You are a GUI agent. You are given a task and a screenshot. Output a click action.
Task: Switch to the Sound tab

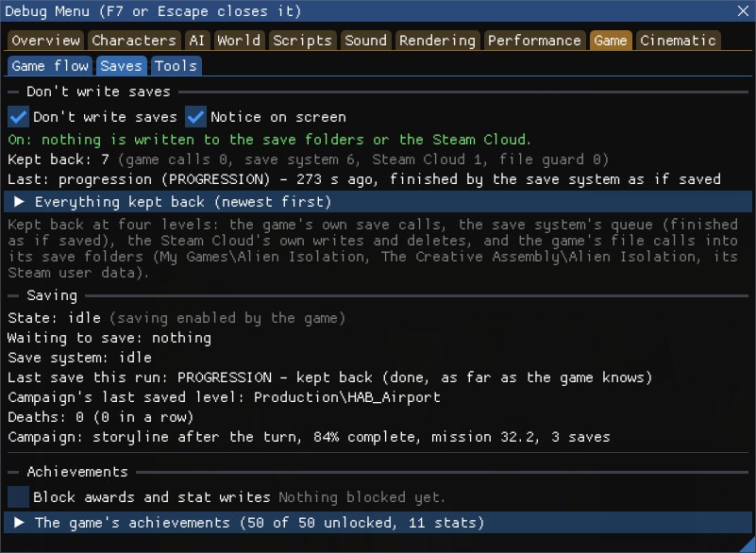click(365, 41)
